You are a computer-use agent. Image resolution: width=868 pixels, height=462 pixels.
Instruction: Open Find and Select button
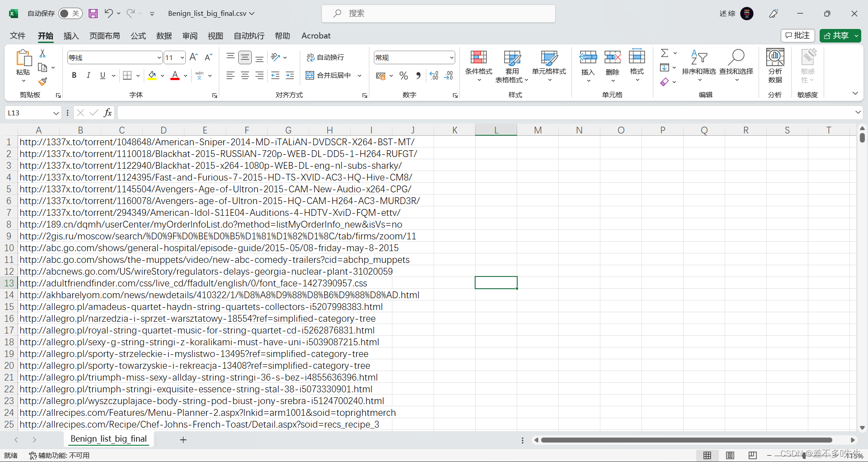pos(736,66)
